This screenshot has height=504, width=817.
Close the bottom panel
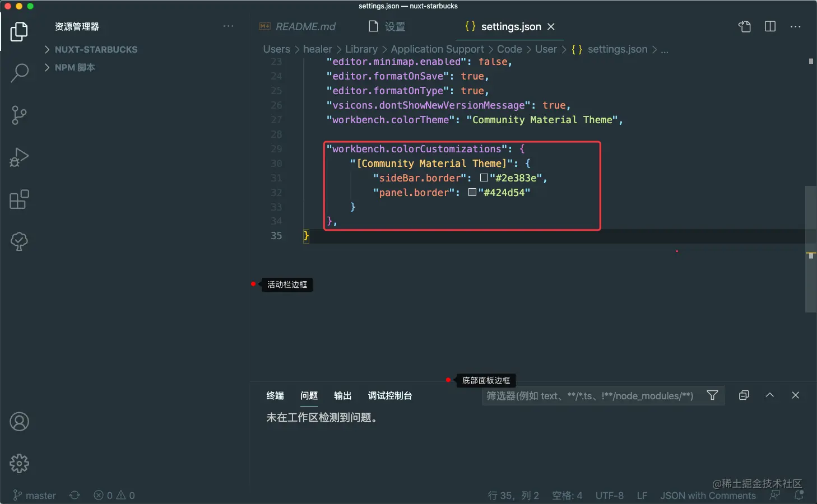point(796,395)
